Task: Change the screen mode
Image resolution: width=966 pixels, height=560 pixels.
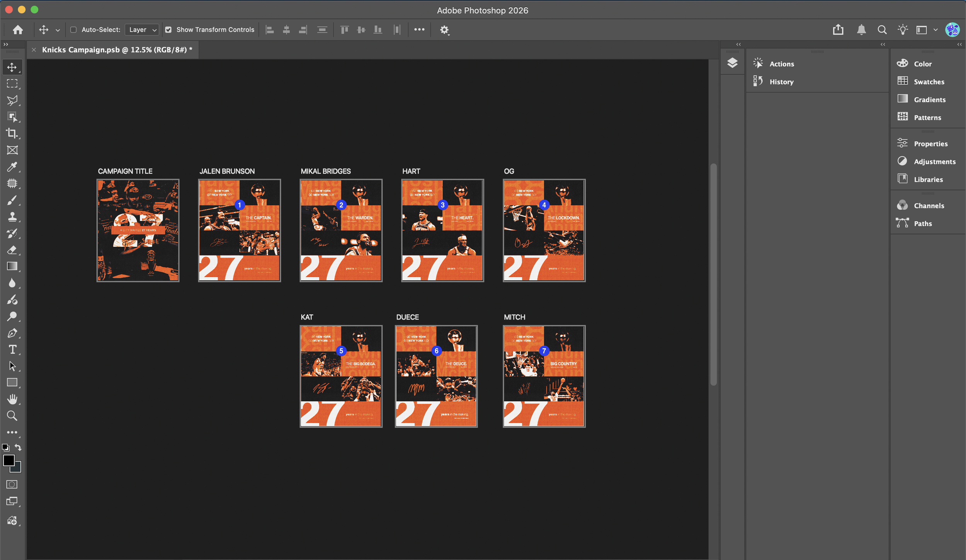Action: pyautogui.click(x=12, y=501)
